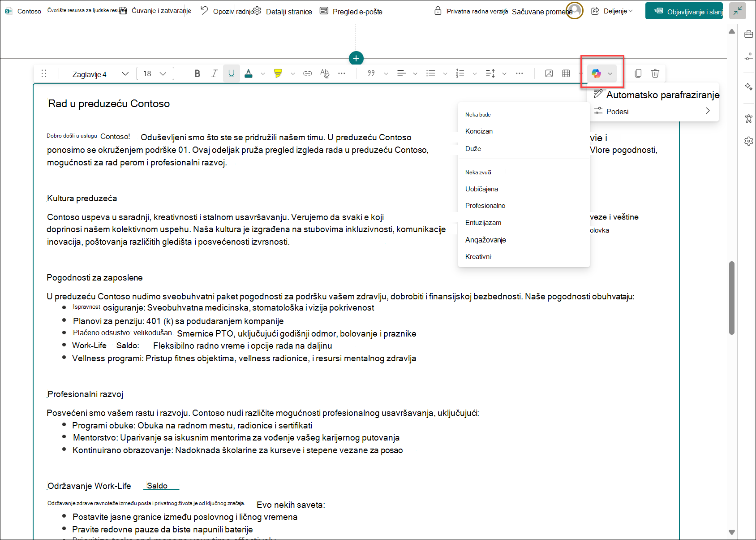The height and width of the screenshot is (540, 756).
Task: Open the Deljenje share menu
Action: [x=612, y=11]
